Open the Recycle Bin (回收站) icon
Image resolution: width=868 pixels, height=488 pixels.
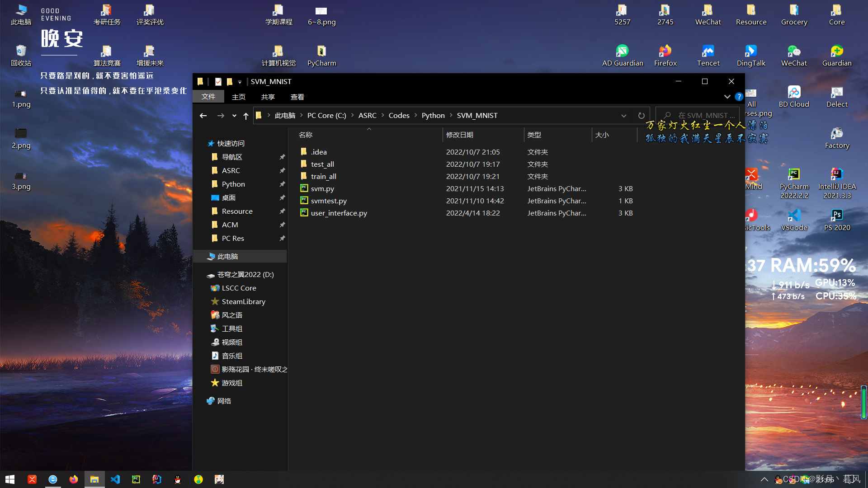click(x=21, y=56)
